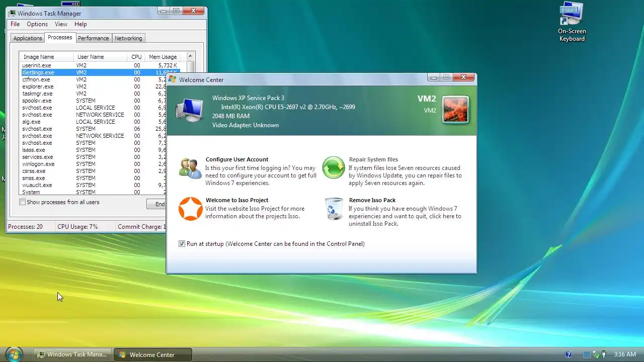Select the taskmgr.exe process row

(x=94, y=94)
